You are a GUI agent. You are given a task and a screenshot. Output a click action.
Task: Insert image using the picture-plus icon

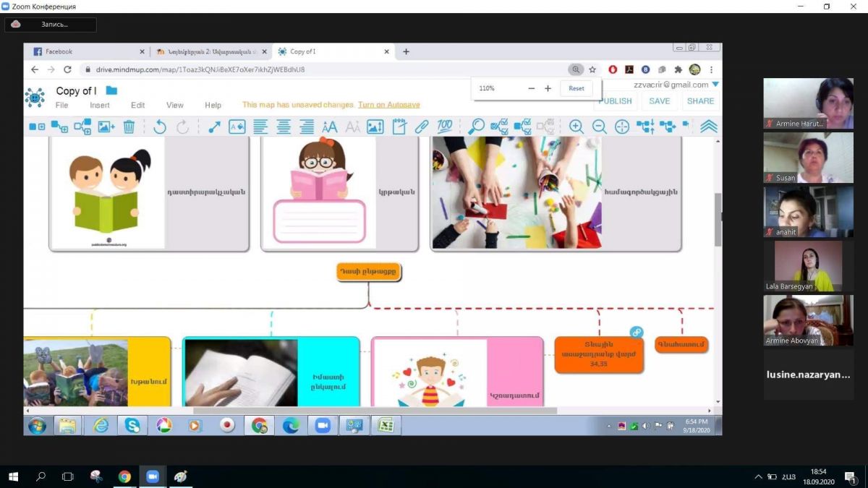point(106,127)
